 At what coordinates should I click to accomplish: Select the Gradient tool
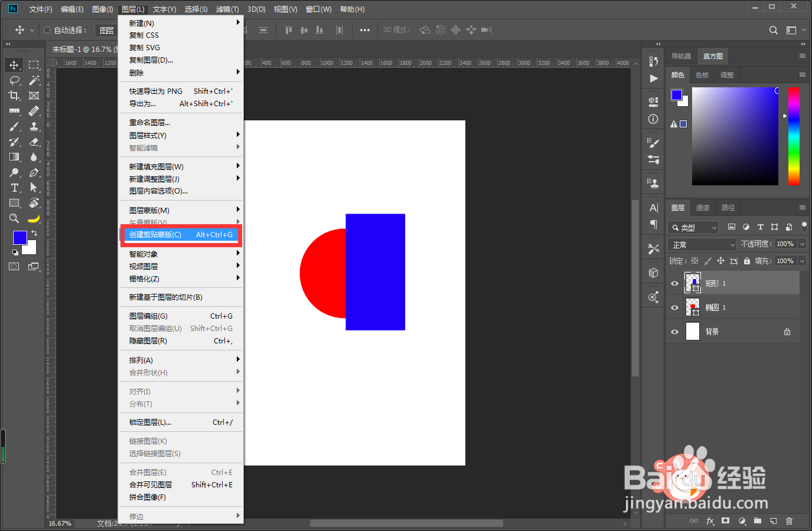click(14, 157)
